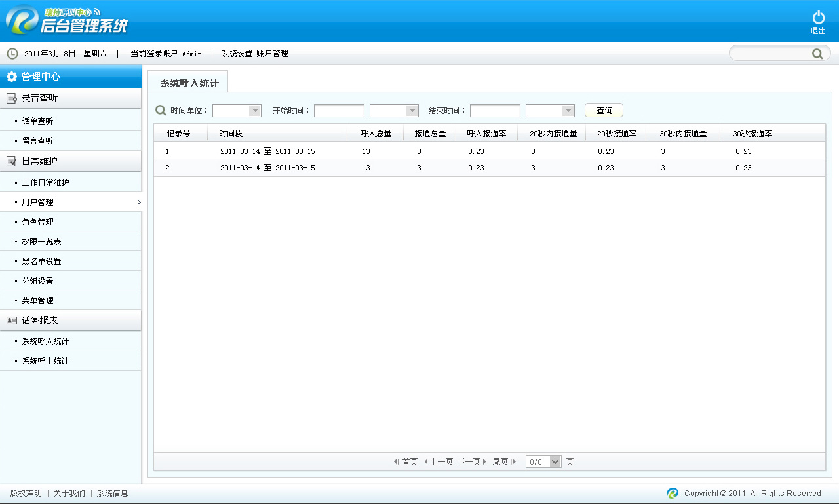Open 分组设置 in the sidebar
839x504 pixels.
[71, 281]
